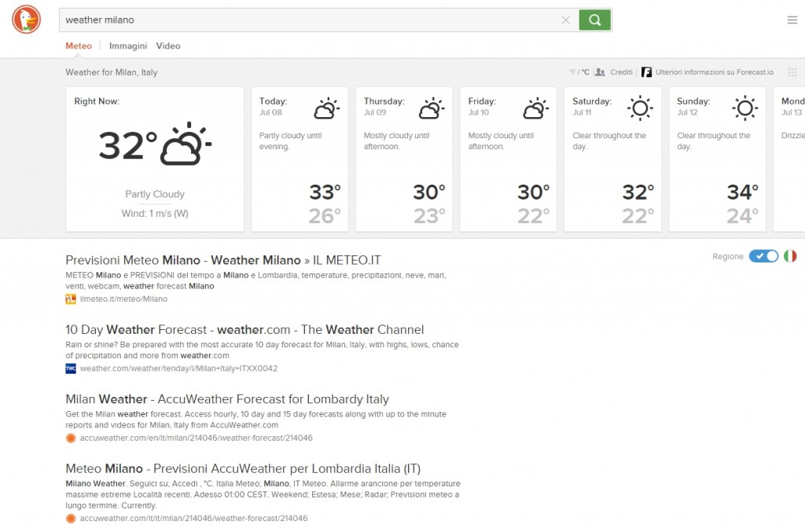Viewport: 805px width, 532px height.
Task: Click Saturday's 'Clear throughout the day.' text
Action: point(609,141)
